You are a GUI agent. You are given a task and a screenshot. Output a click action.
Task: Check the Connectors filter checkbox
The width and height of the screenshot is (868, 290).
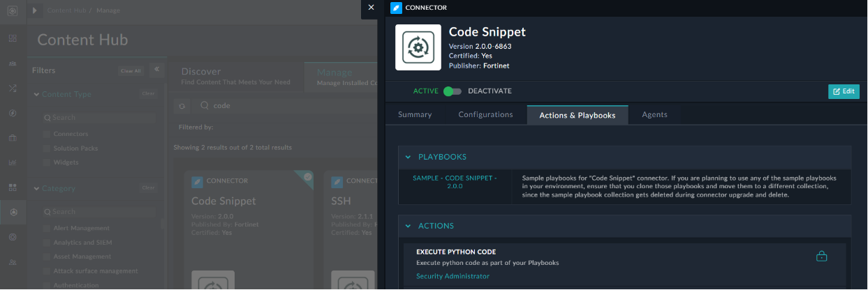pos(46,134)
